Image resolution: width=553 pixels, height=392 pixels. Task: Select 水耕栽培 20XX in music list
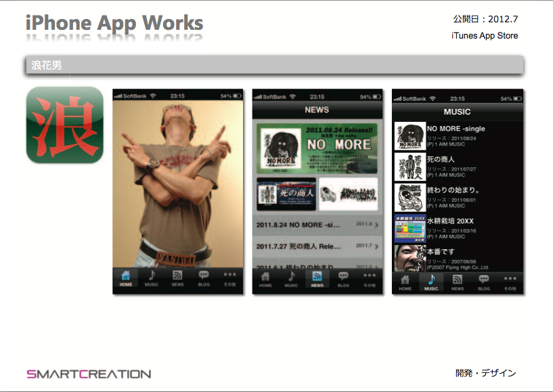458,228
